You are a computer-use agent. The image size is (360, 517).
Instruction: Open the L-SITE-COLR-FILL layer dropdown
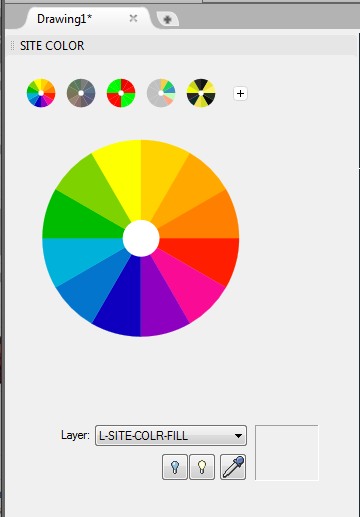click(171, 435)
